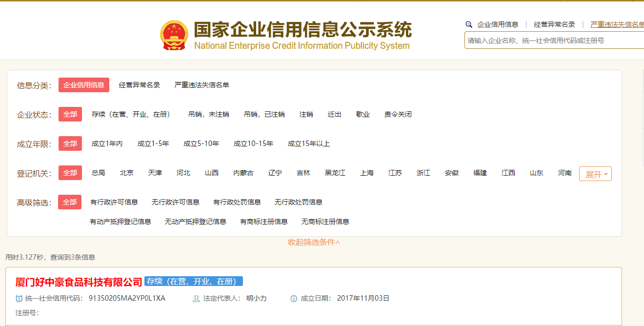Filter registration authority by 山西

[x=212, y=173]
